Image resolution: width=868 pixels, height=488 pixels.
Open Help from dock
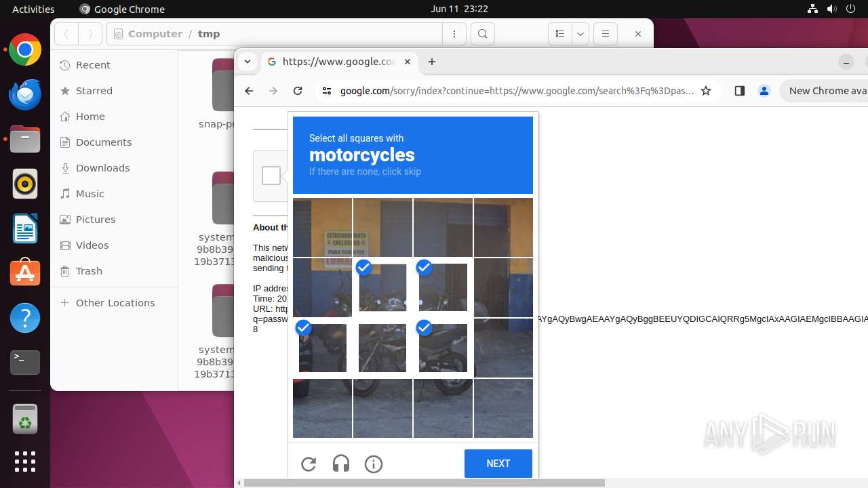coord(25,318)
